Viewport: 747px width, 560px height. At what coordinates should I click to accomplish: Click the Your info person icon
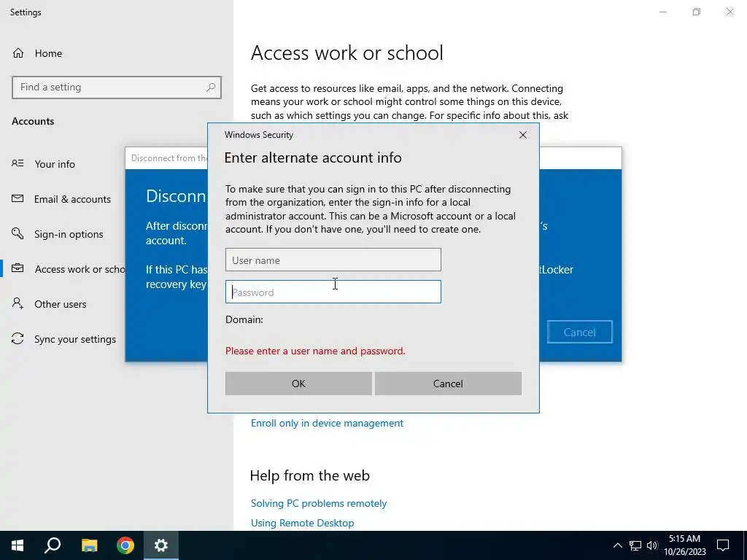[x=18, y=163]
